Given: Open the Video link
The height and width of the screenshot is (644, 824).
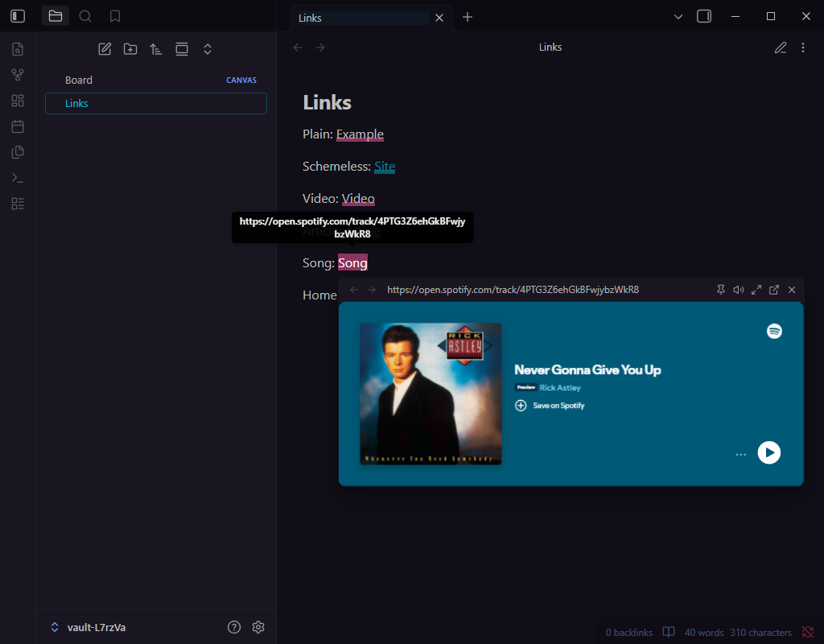Looking at the screenshot, I should point(358,198).
